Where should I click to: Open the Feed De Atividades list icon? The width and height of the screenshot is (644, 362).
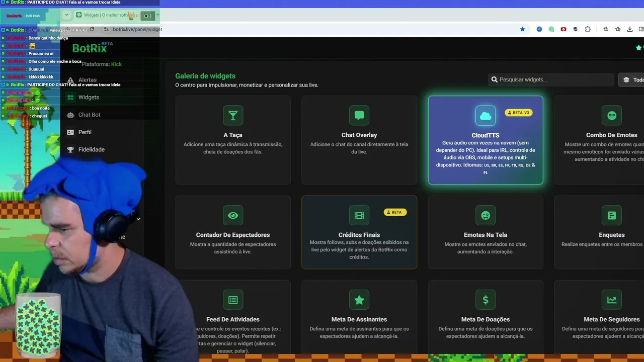233,300
